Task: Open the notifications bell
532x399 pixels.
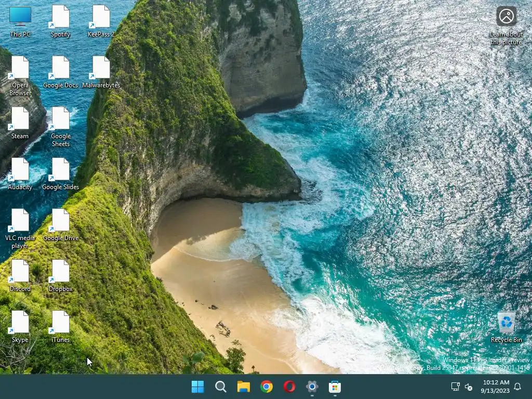Action: (x=517, y=387)
